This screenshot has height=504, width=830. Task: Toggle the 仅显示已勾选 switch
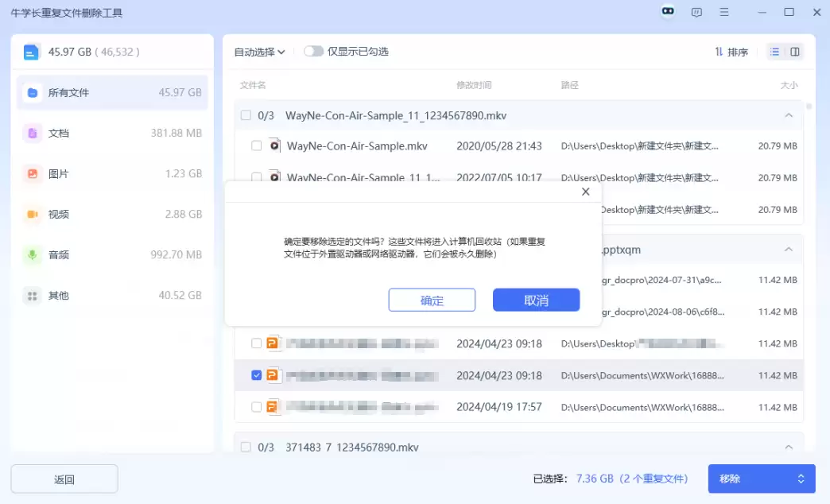coord(313,52)
